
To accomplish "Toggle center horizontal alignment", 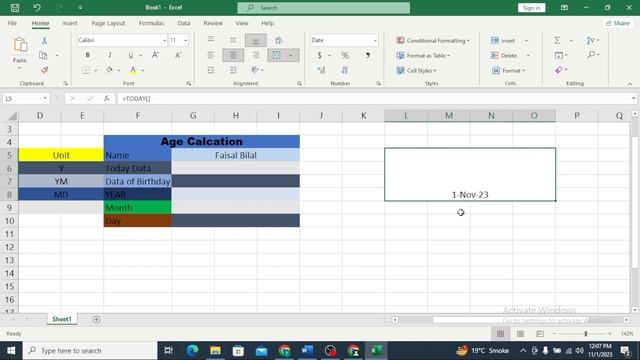I will click(233, 55).
